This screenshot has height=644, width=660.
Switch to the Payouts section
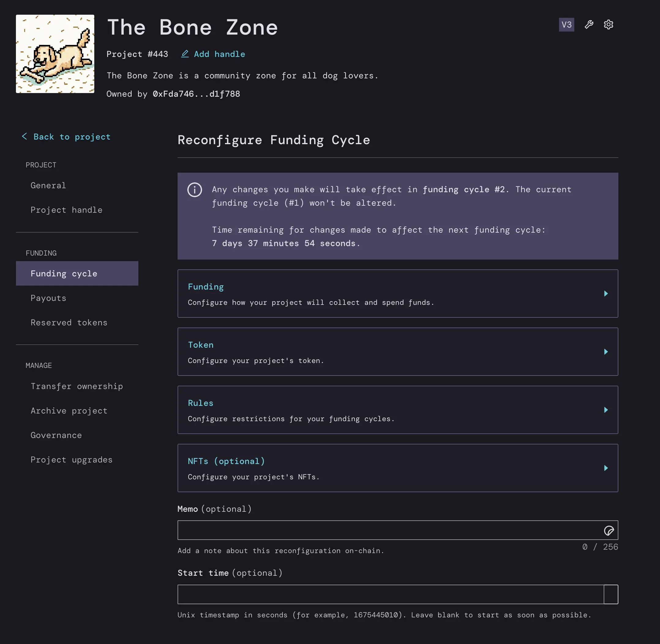pos(48,298)
